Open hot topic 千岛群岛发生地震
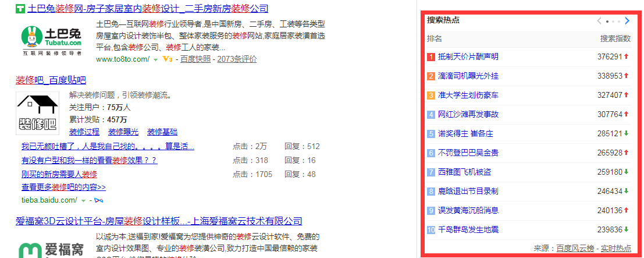The height and width of the screenshot is (258, 644). (x=468, y=229)
